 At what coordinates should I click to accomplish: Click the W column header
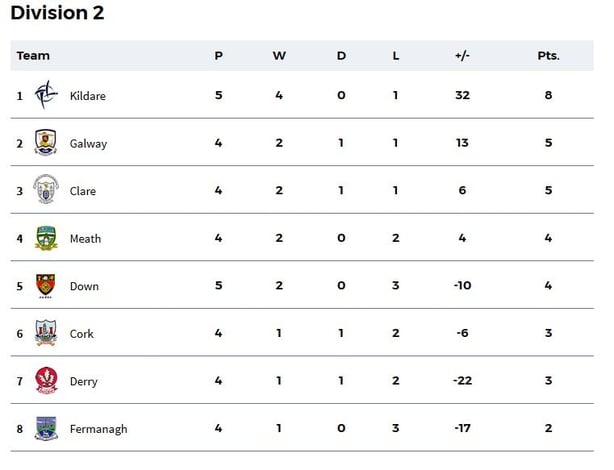coord(279,56)
